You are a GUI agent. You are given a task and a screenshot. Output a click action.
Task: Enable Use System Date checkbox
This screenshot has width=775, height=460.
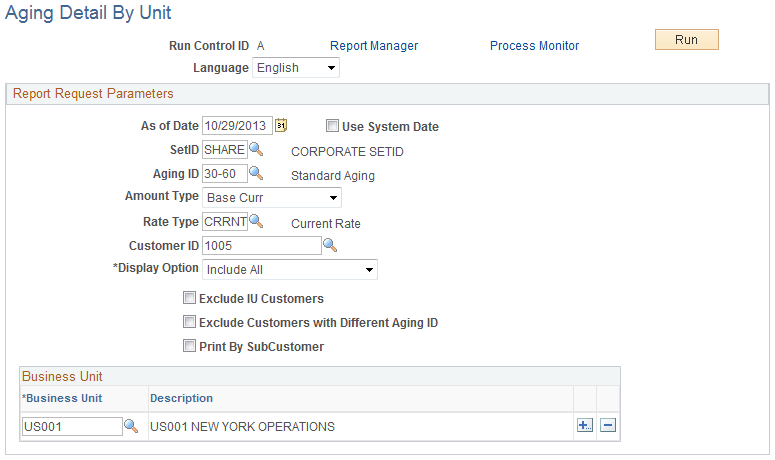[333, 127]
